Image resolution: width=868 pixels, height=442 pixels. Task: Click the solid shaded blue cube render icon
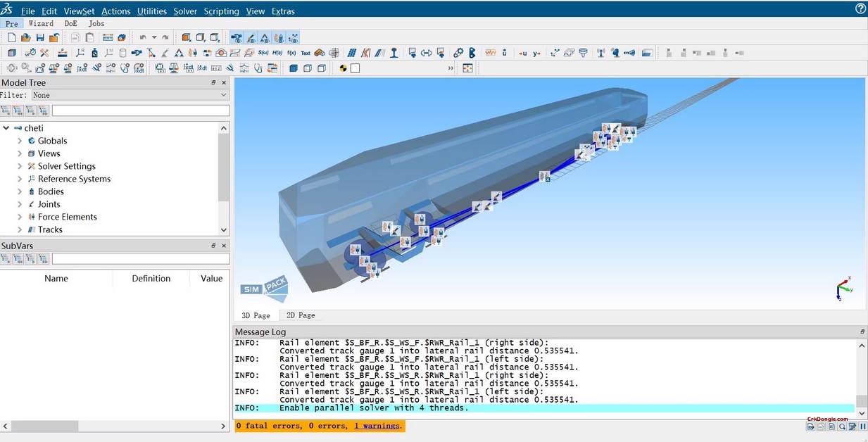coord(294,68)
